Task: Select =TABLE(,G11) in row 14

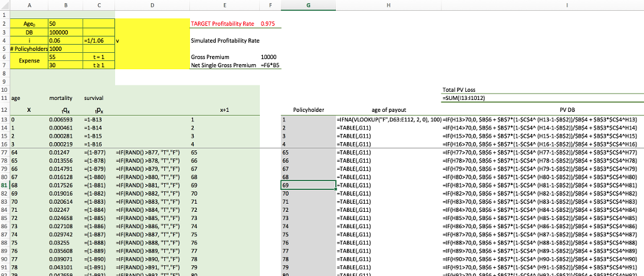Action: (389, 128)
